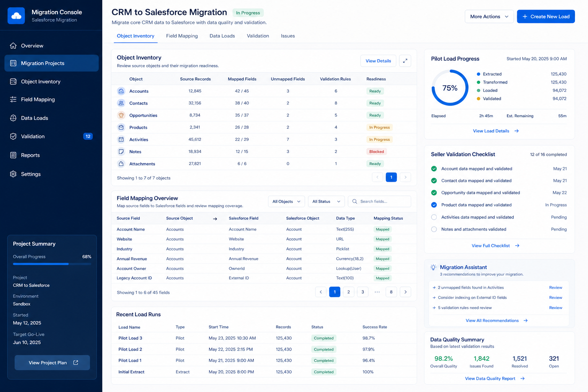Open Reports in the sidebar
This screenshot has width=588, height=392.
pyautogui.click(x=51, y=155)
